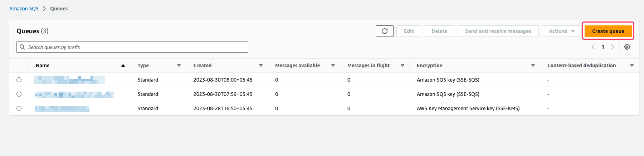This screenshot has height=156, width=644.
Task: Select the radio button for SSE-KMS queue
Action: click(x=19, y=108)
